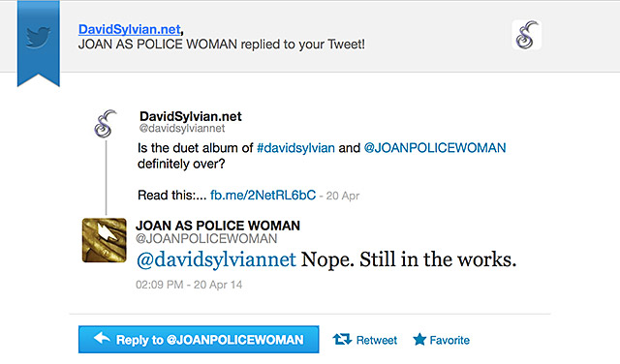
Task: Open the 02:09 PM - 20 Apr 14 timestamp
Action: [189, 285]
